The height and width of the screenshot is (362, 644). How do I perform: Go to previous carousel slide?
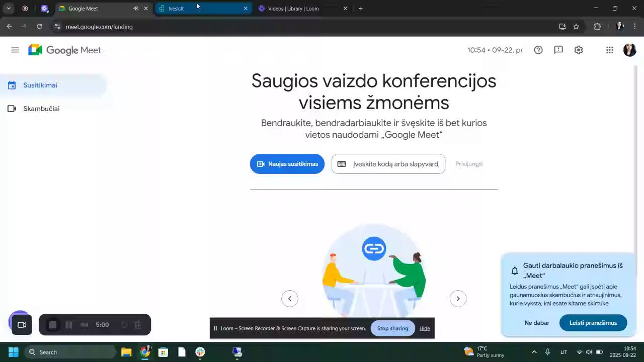[289, 299]
